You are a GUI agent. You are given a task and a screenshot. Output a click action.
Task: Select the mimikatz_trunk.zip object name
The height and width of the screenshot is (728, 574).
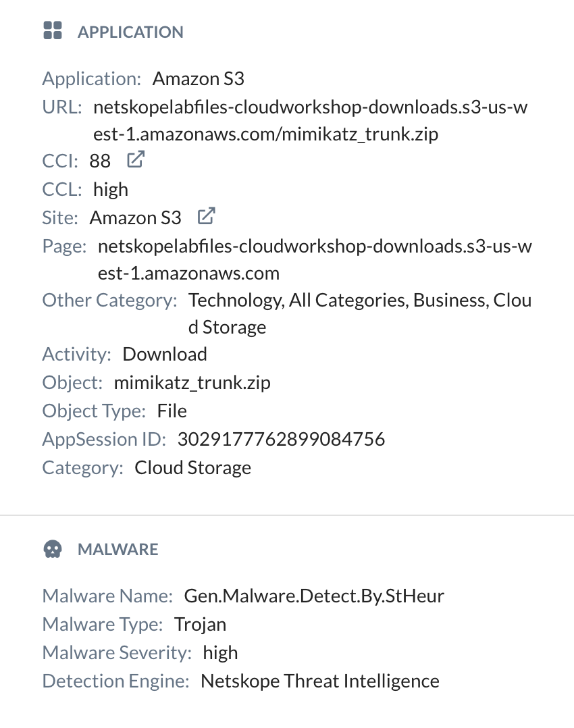(192, 382)
